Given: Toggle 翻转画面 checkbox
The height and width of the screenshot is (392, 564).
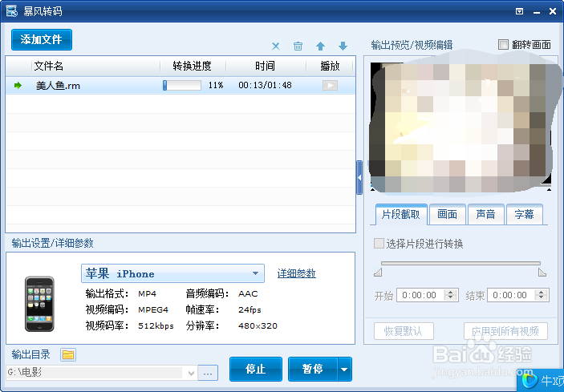Looking at the screenshot, I should click(503, 45).
